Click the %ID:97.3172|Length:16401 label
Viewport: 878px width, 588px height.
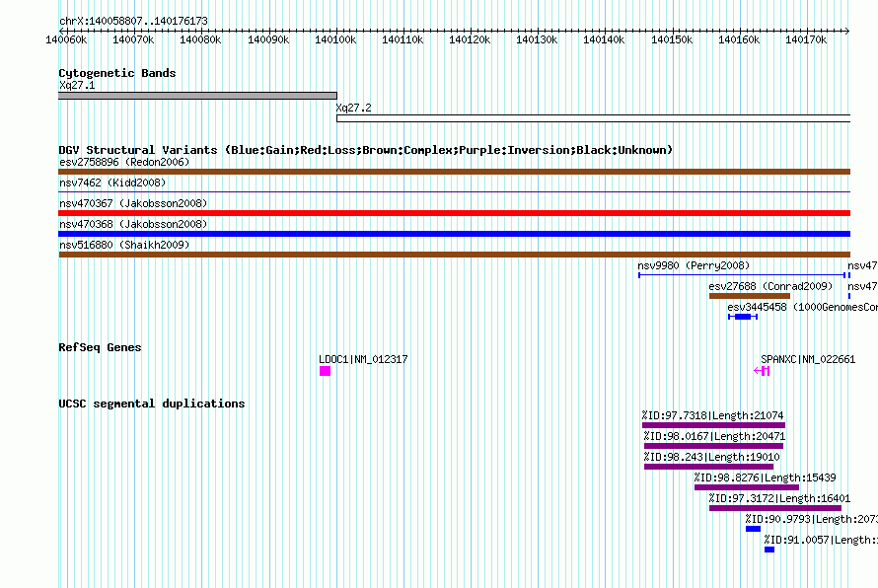(779, 498)
